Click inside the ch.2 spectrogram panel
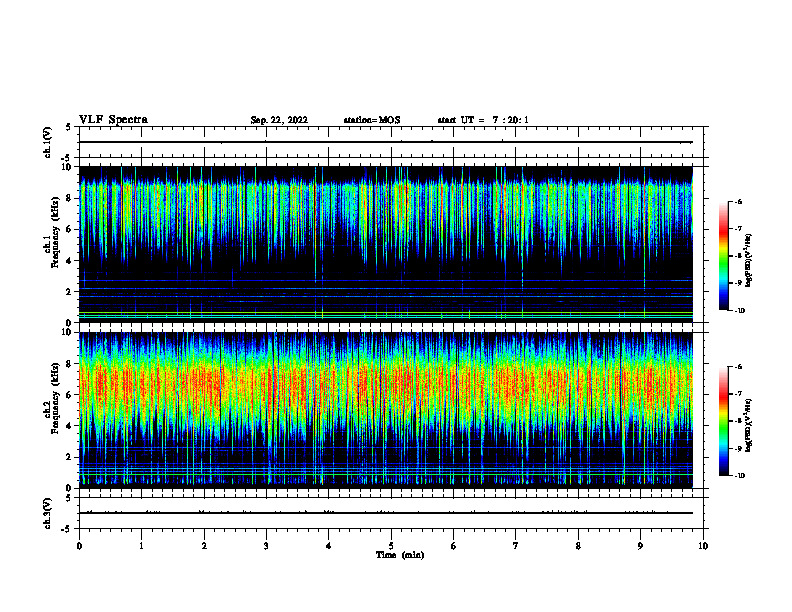This screenshot has height=612, width=792. coord(386,410)
